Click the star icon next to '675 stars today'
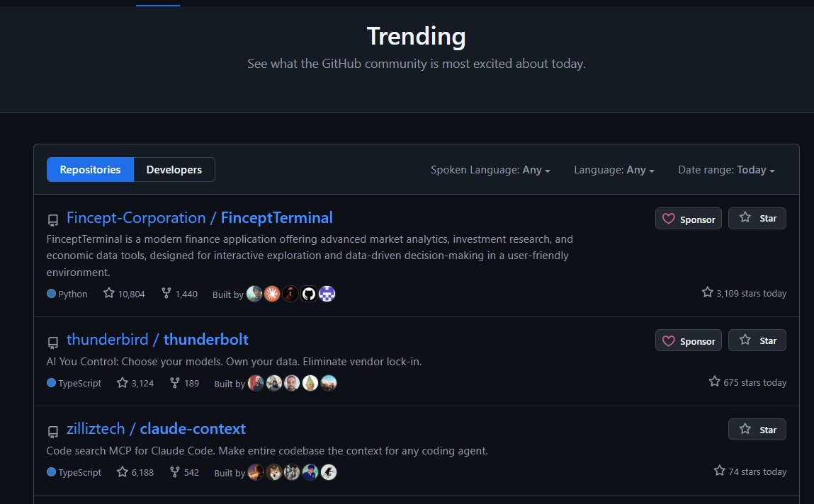814x504 pixels. (714, 382)
